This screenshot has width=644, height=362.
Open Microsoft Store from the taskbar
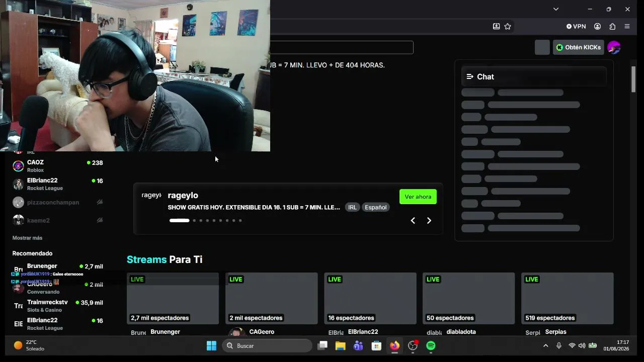376,345
